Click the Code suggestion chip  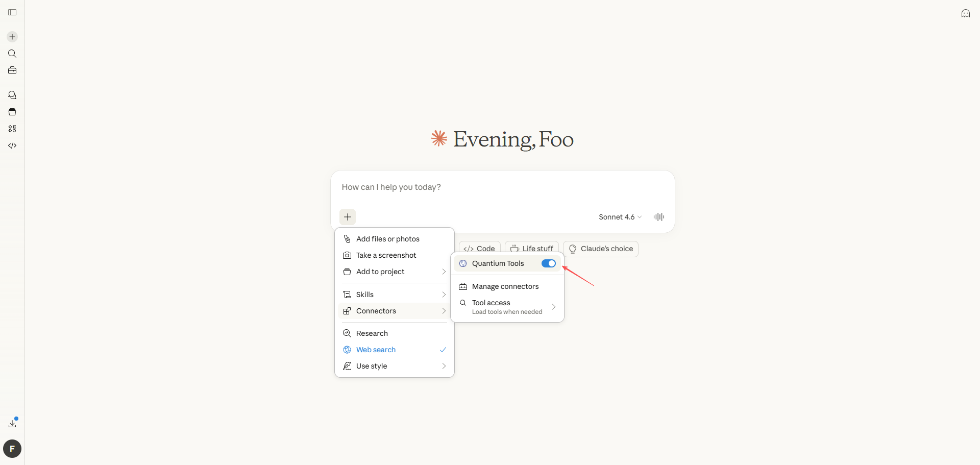[479, 248]
